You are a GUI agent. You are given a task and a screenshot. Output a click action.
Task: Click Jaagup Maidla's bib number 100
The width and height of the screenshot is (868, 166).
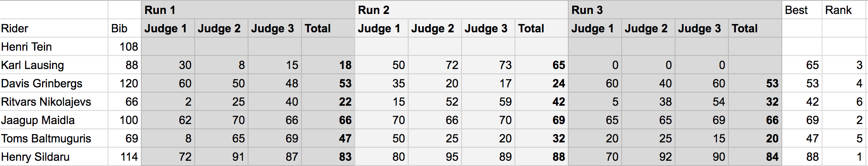click(x=125, y=120)
